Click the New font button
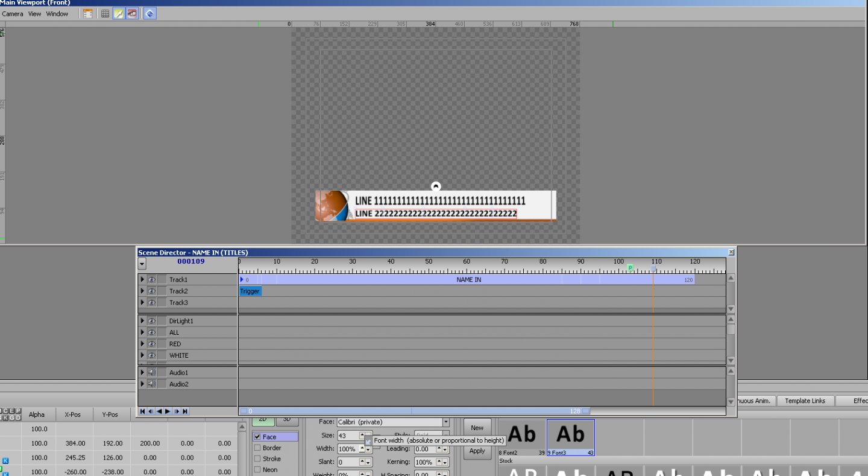The height and width of the screenshot is (476, 868). [x=477, y=428]
